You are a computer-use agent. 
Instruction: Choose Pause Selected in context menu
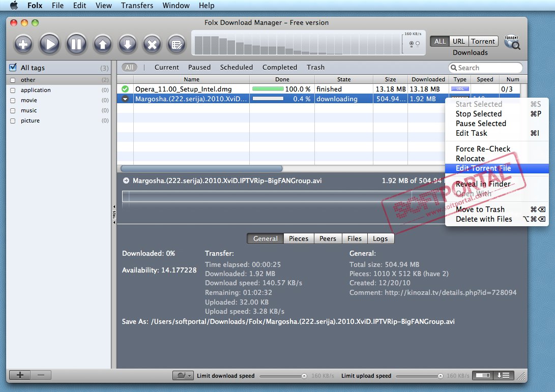(x=496, y=124)
